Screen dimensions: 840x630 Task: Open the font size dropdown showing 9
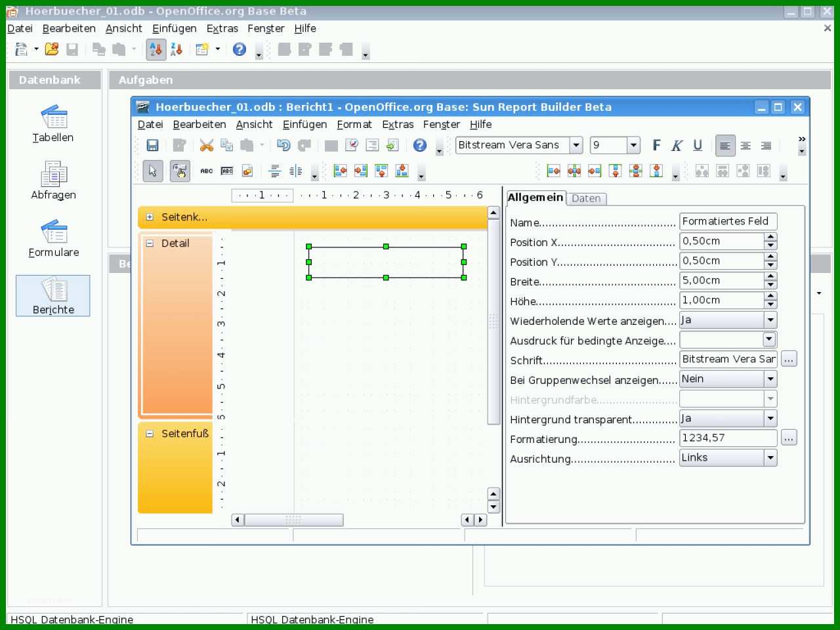pos(633,145)
